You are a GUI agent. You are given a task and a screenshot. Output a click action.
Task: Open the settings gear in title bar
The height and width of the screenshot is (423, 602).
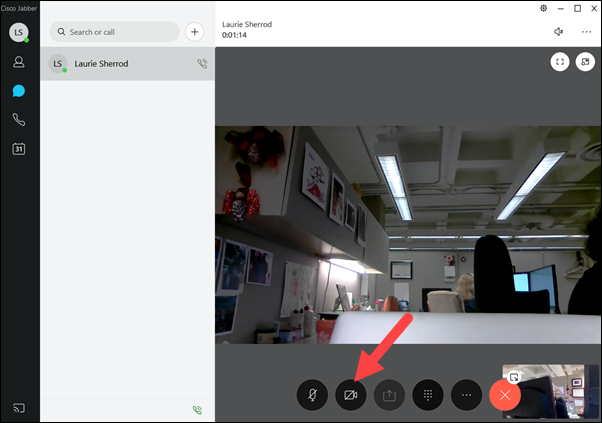[x=544, y=8]
